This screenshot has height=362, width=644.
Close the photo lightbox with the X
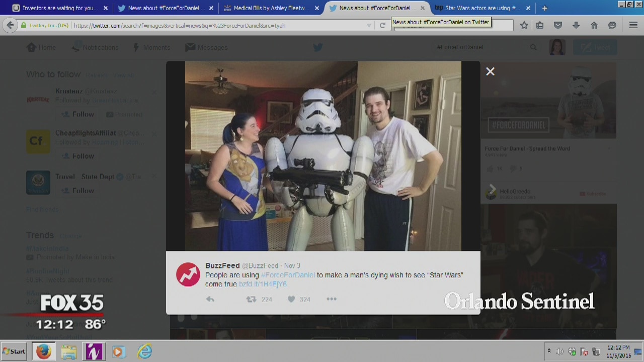[490, 71]
